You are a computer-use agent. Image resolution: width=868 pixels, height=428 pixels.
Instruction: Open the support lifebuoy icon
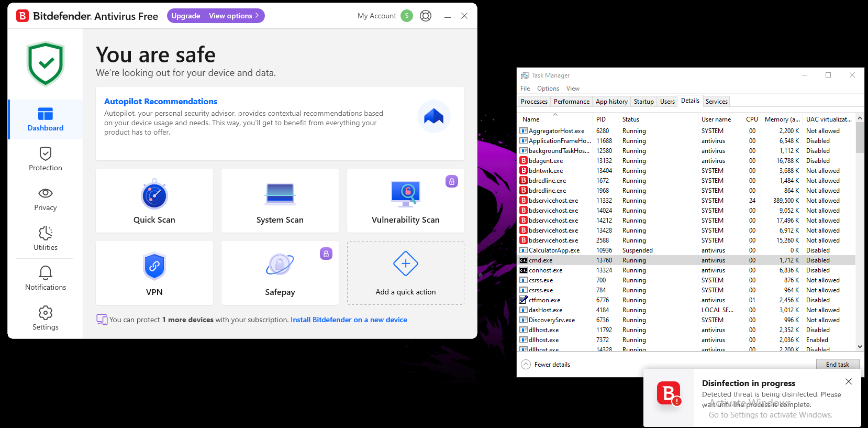click(x=426, y=16)
